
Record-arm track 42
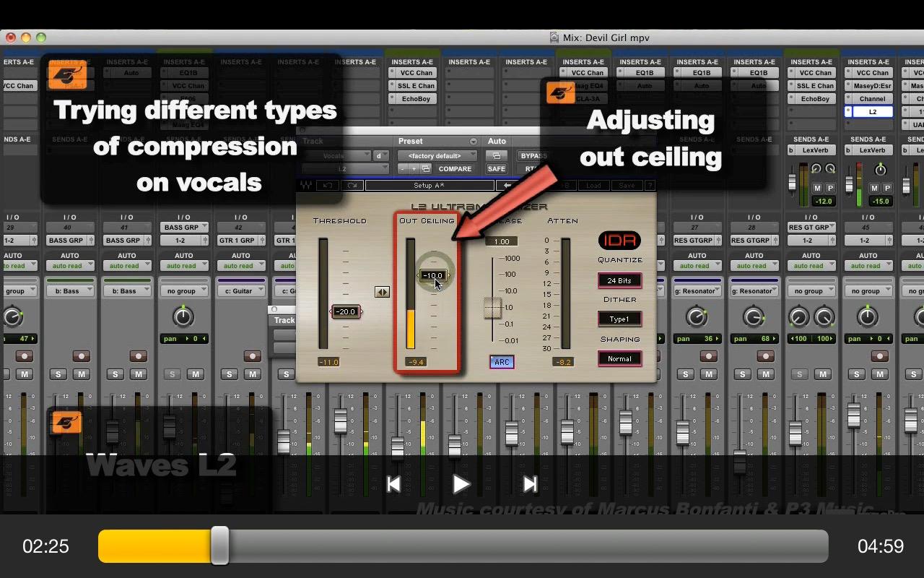252,356
